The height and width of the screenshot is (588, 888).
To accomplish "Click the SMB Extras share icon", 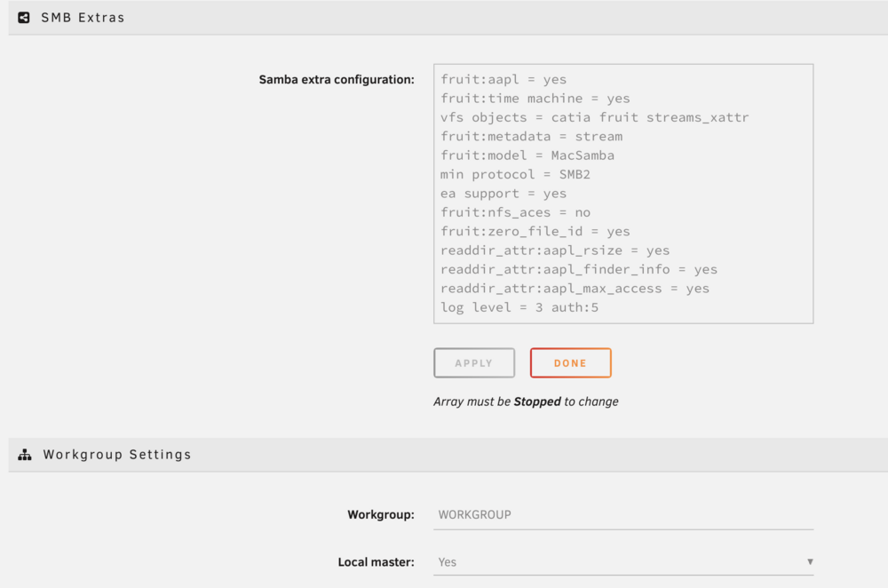I will point(24,18).
